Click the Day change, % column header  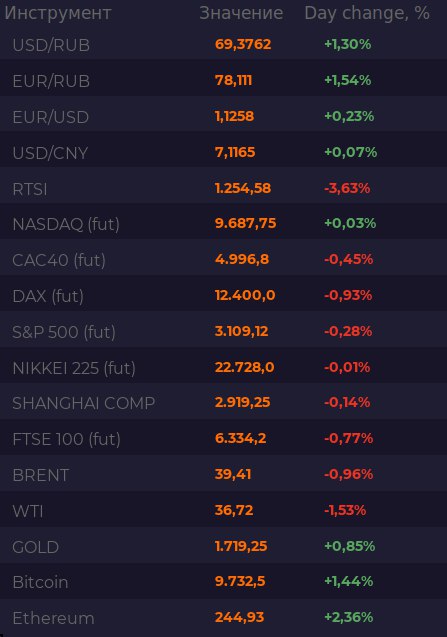click(367, 13)
